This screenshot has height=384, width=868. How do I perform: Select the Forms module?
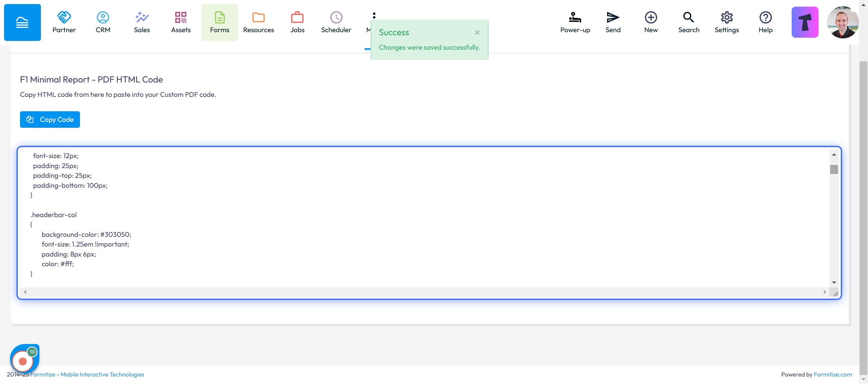point(219,22)
